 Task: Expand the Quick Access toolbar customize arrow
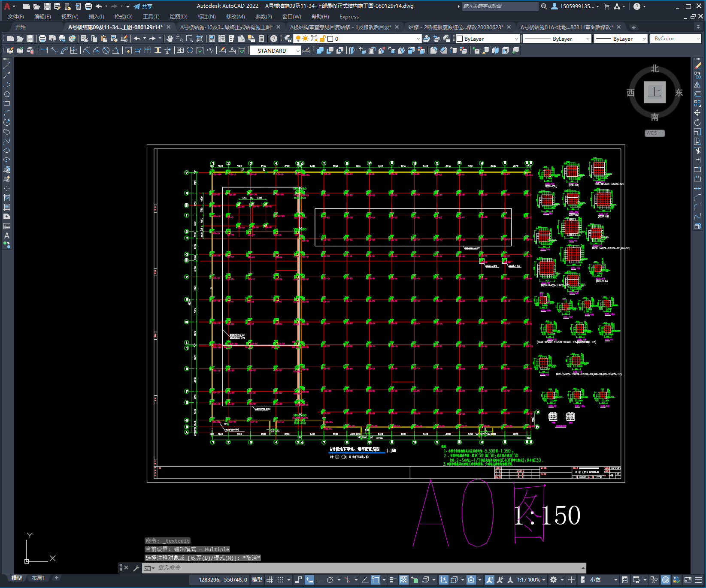pyautogui.click(x=128, y=6)
